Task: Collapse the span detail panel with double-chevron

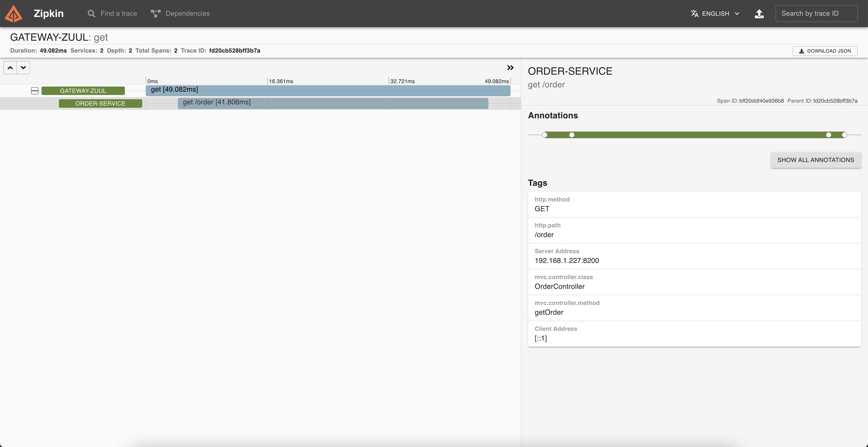Action: click(510, 68)
